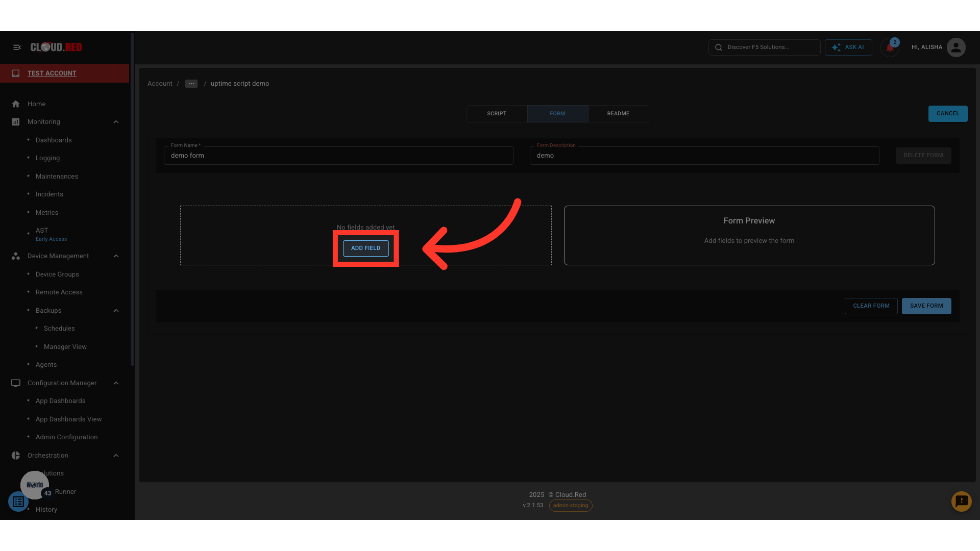The image size is (980, 551).
Task: Click the Device Management icon
Action: pyautogui.click(x=16, y=256)
